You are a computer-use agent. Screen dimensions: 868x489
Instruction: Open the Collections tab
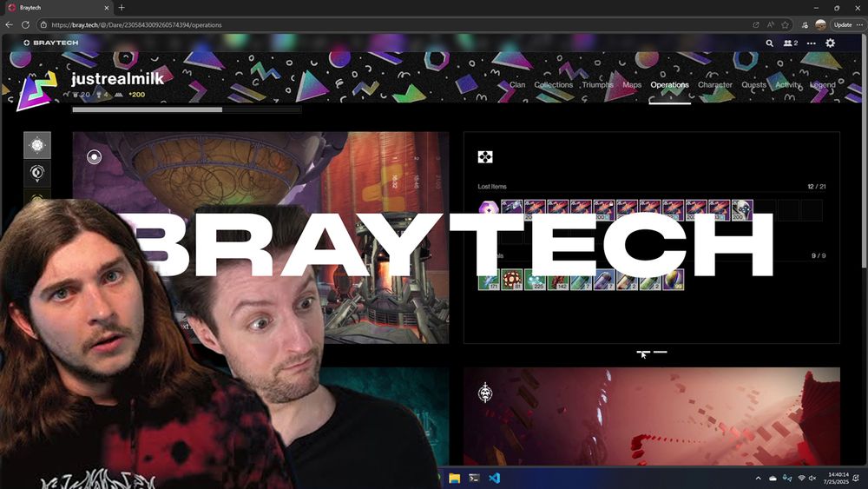coord(554,85)
